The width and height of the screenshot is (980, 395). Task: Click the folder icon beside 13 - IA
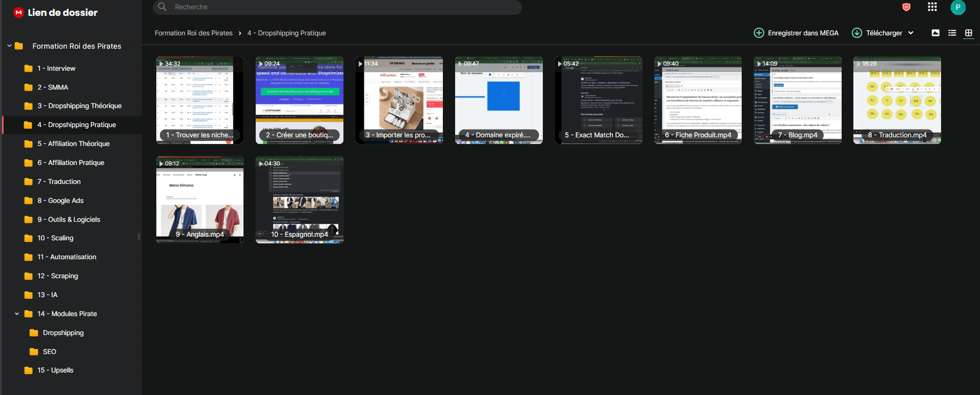(29, 295)
